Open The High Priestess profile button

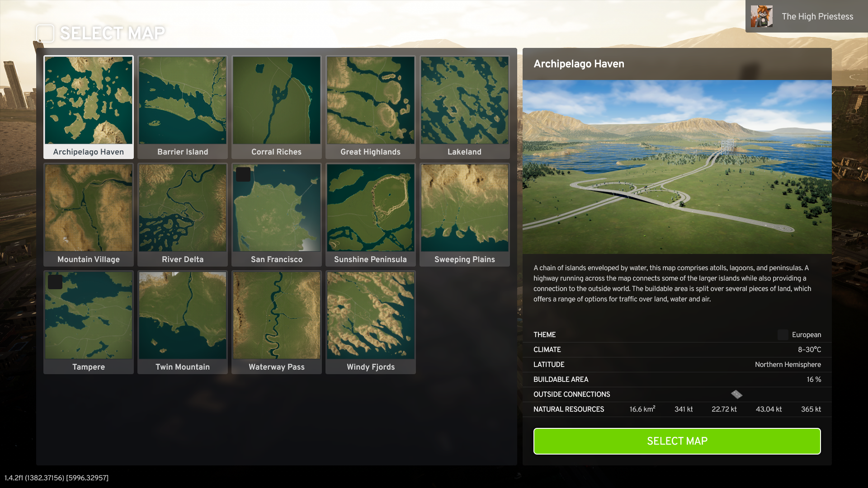point(807,16)
